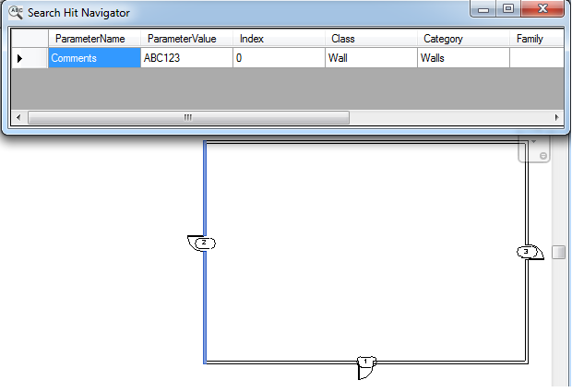
Task: Select the index cell showing 0
Action: (x=279, y=57)
